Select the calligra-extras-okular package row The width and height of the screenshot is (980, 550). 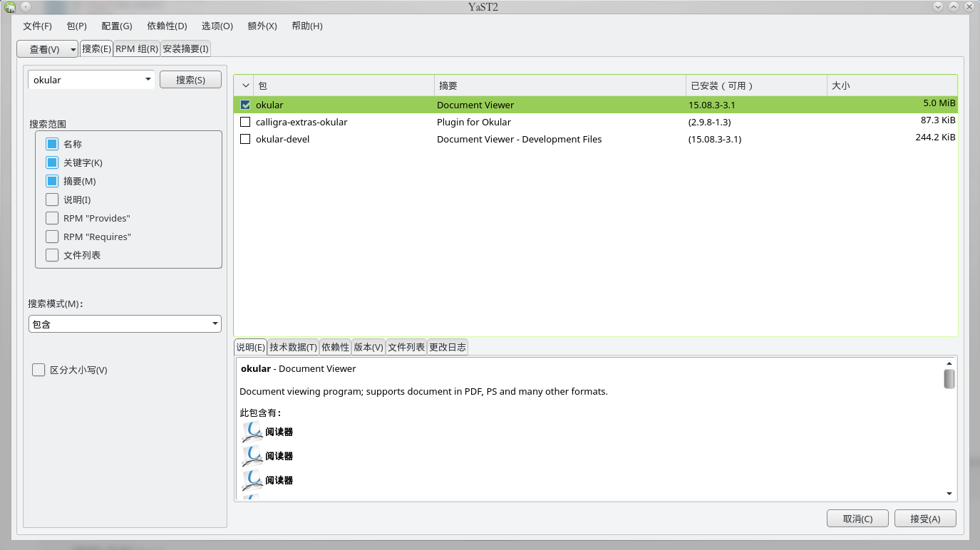pos(596,122)
